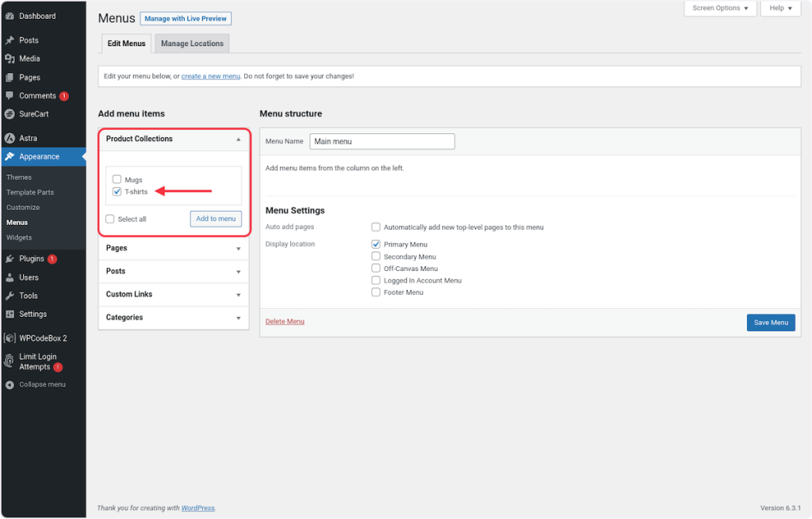Viewport: 812px width, 519px height.
Task: Uncheck the T-shirts checkbox
Action: 117,192
